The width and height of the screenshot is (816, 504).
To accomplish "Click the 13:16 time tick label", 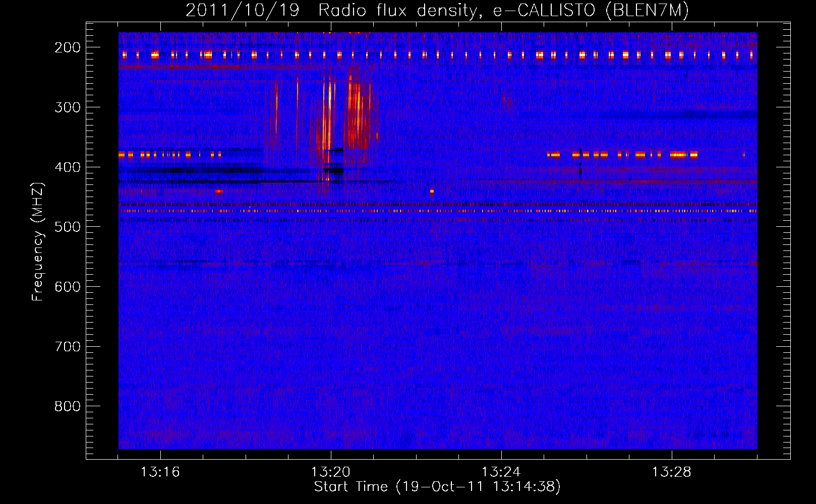I will [x=160, y=472].
